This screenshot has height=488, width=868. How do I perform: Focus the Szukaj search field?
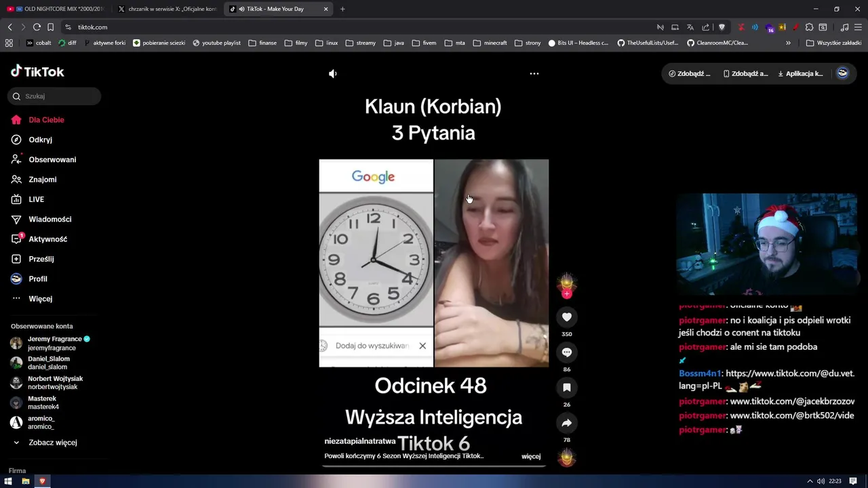(x=54, y=96)
